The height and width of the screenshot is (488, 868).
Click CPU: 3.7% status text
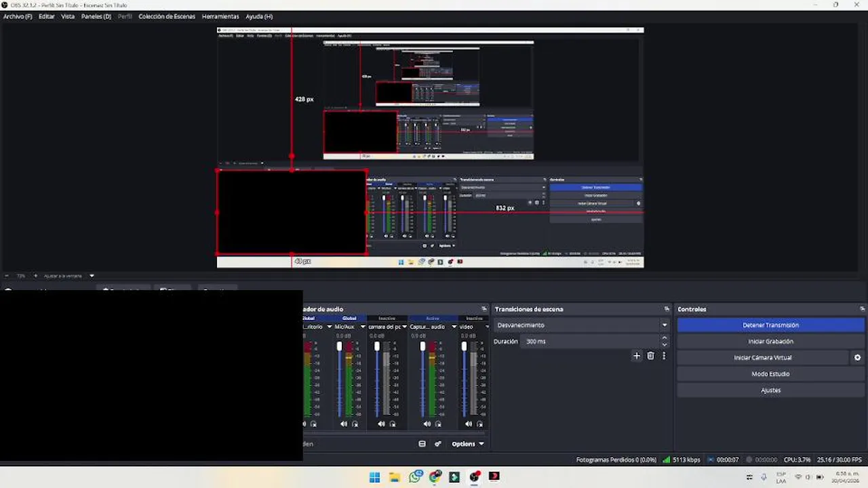797,460
